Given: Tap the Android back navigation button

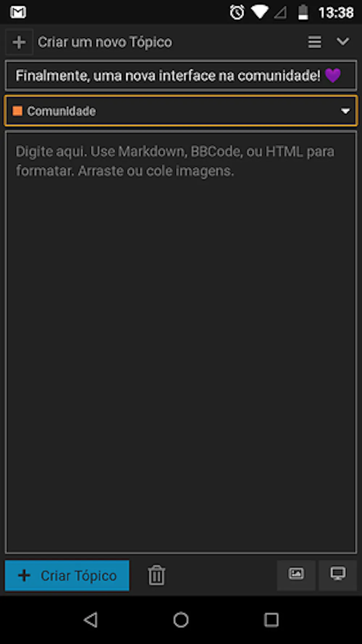Looking at the screenshot, I should (90, 620).
